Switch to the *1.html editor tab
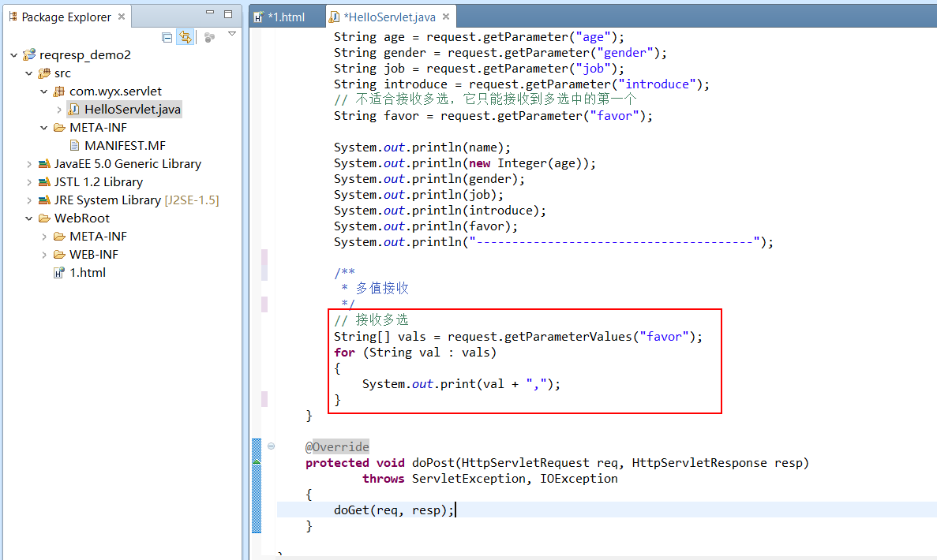 click(x=287, y=17)
